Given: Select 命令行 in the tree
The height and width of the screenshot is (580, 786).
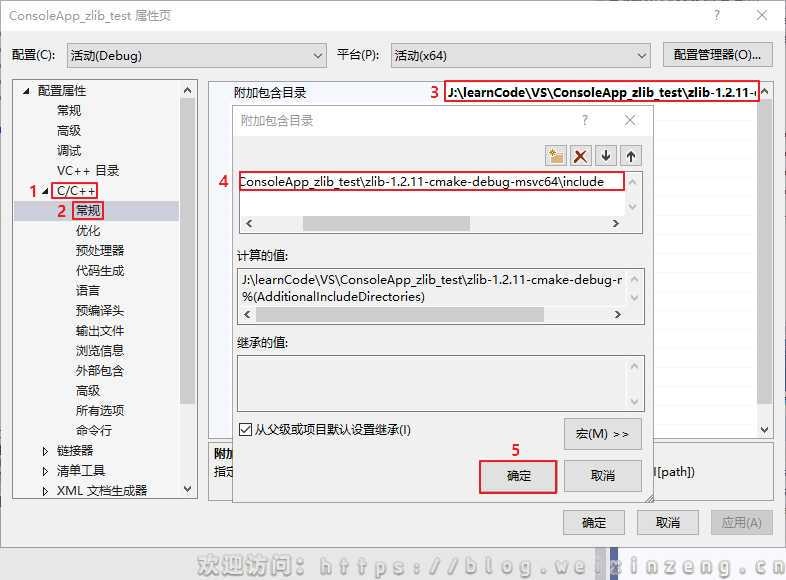Looking at the screenshot, I should (x=94, y=430).
